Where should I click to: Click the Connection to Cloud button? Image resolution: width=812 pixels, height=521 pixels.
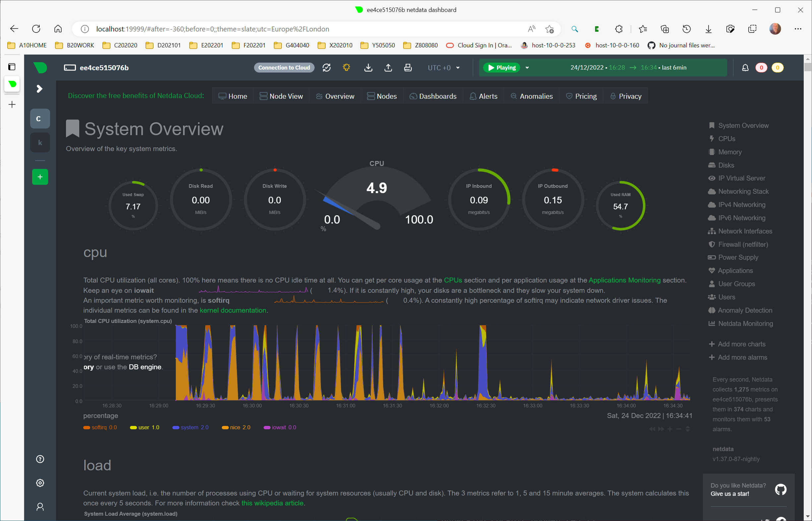[284, 68]
